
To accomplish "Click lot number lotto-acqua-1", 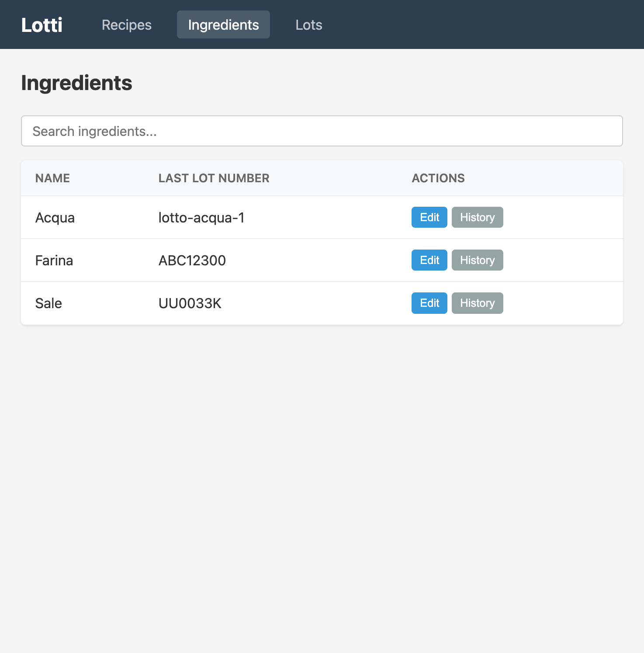I will 201,218.
